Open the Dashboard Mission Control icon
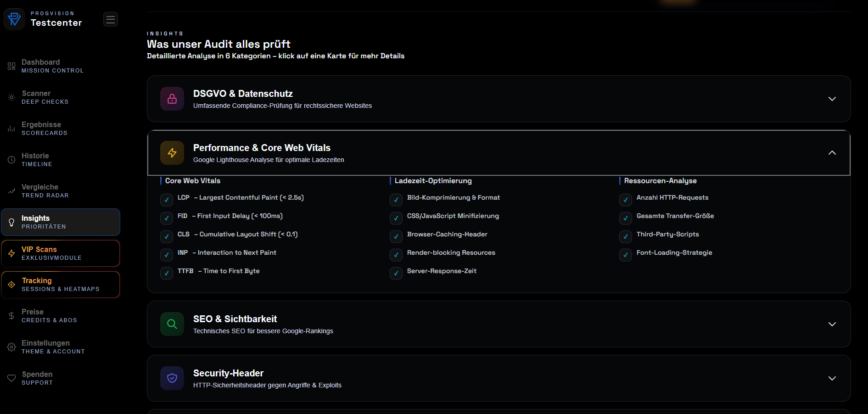The image size is (868, 414). (x=11, y=66)
